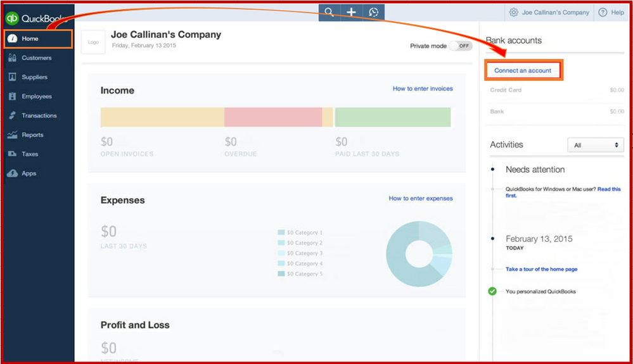
Task: Click the Taxes icon in sidebar
Action: (x=13, y=154)
